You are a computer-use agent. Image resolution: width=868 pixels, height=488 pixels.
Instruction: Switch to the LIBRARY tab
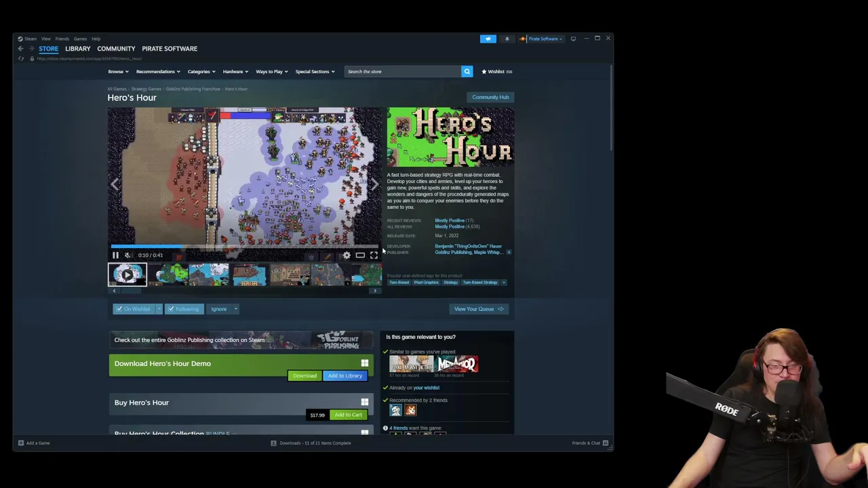78,49
